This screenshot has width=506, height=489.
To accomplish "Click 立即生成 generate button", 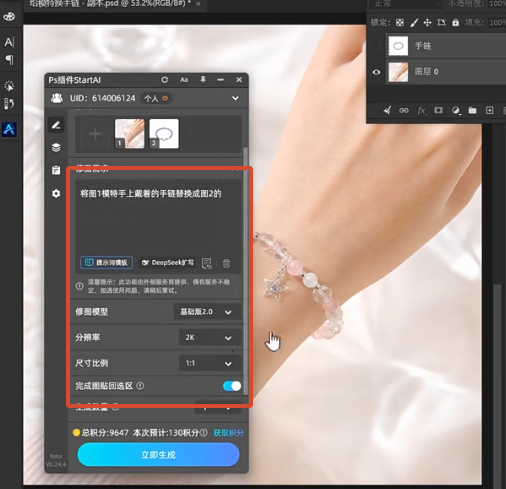I will [158, 455].
